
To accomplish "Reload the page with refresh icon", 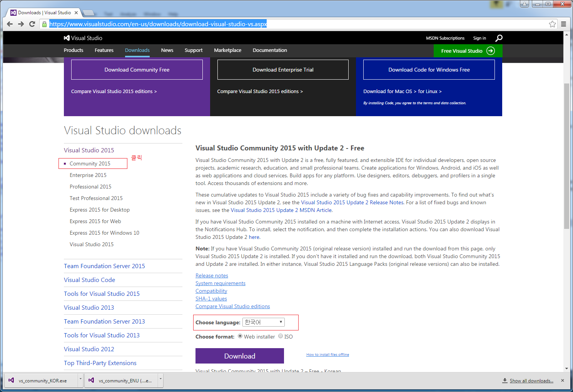I will (x=32, y=24).
